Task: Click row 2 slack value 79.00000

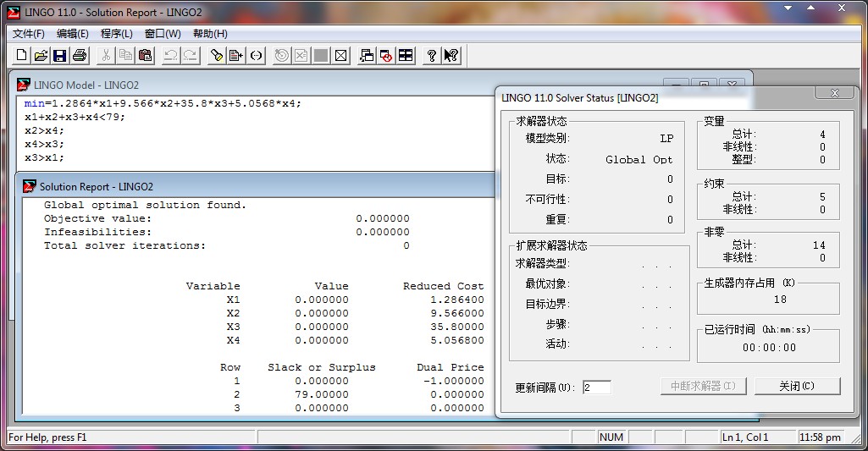Action: pyautogui.click(x=322, y=394)
